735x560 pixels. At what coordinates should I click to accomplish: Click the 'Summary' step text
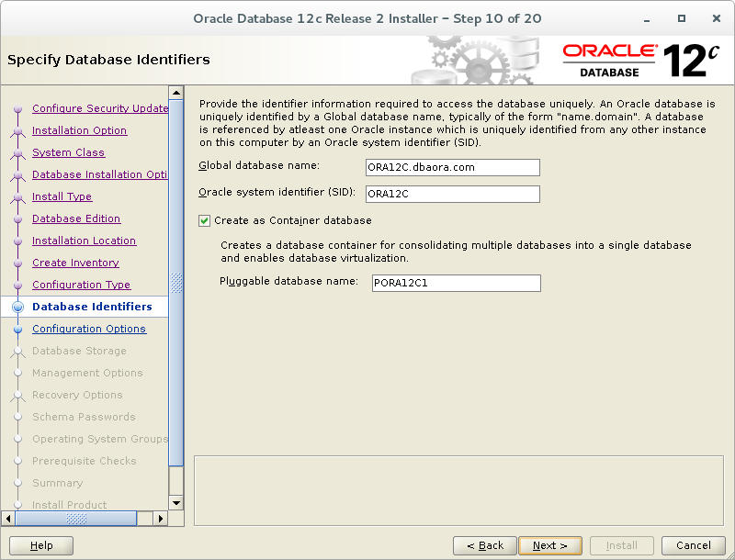[x=57, y=483]
